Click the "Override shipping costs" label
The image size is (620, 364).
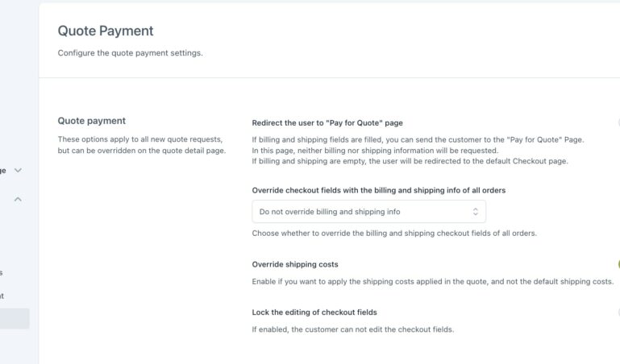295,264
